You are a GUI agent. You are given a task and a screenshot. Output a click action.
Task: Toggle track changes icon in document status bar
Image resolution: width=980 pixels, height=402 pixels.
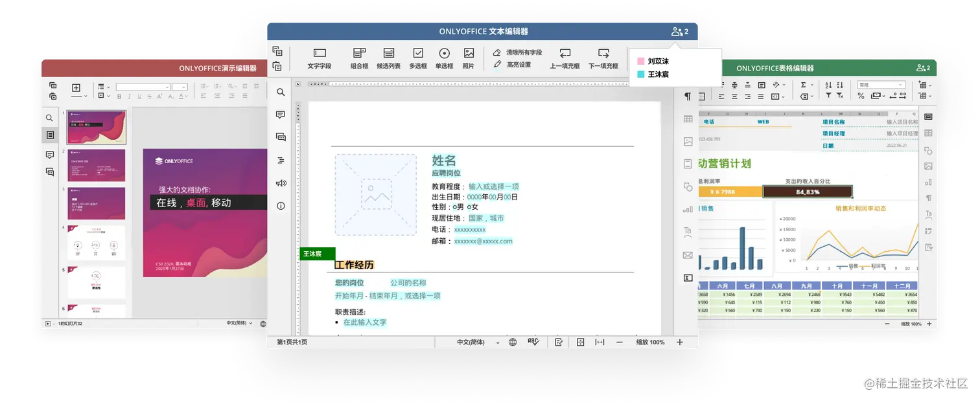coord(559,342)
